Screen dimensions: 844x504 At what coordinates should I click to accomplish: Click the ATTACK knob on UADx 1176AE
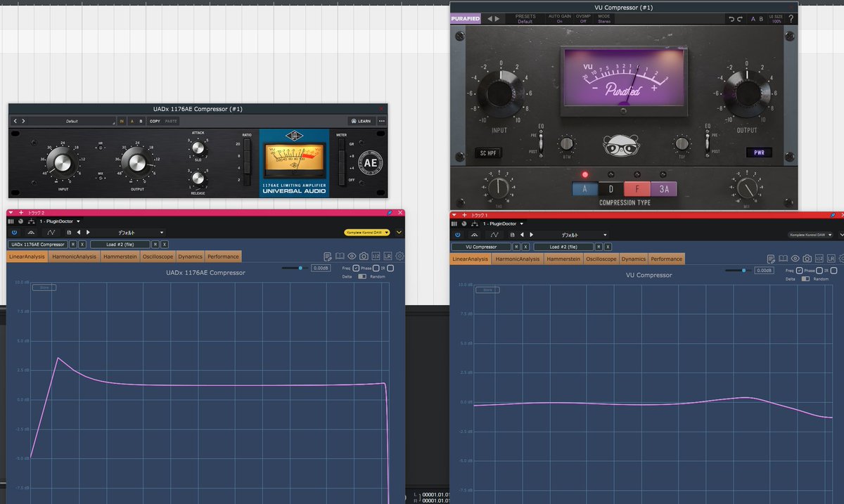(x=198, y=148)
